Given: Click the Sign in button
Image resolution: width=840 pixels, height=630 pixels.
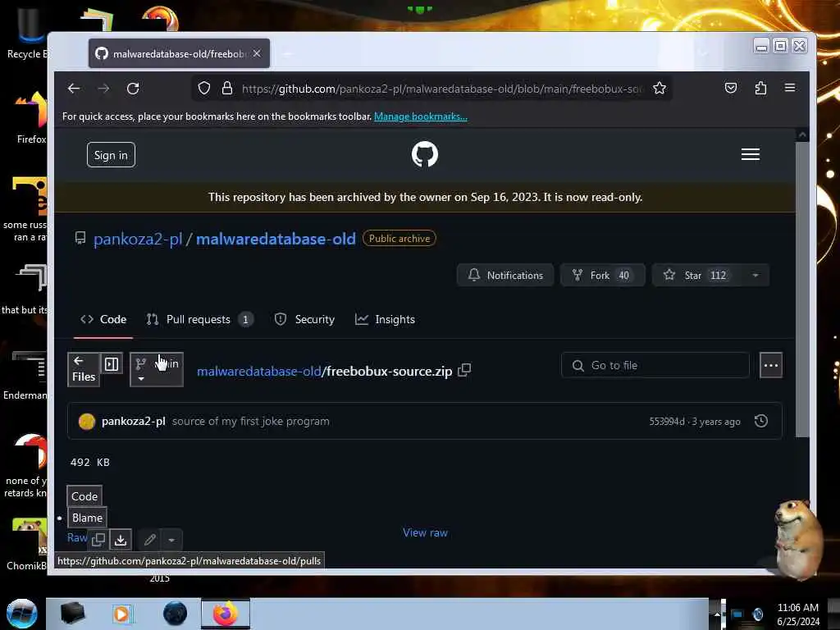Looking at the screenshot, I should pos(111,155).
